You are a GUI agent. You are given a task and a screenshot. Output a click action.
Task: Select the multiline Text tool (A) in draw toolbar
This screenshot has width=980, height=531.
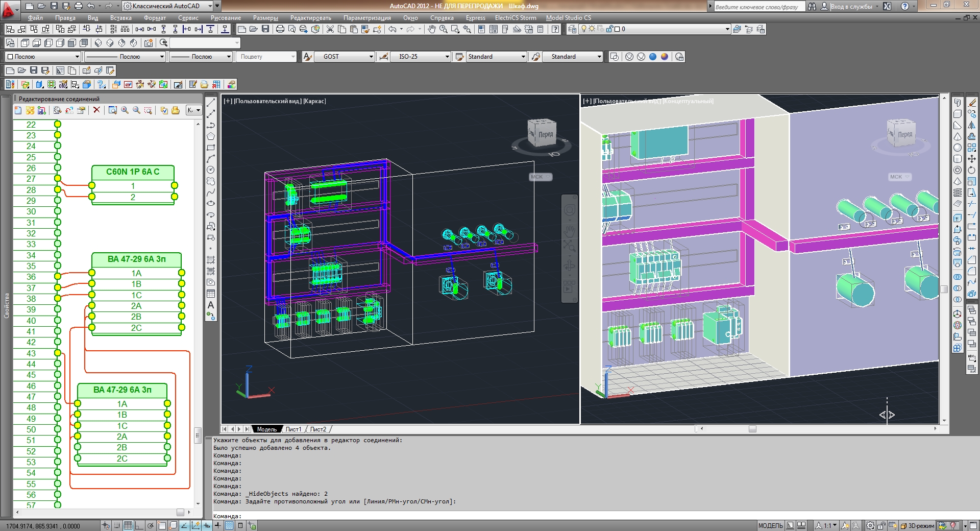click(x=211, y=305)
